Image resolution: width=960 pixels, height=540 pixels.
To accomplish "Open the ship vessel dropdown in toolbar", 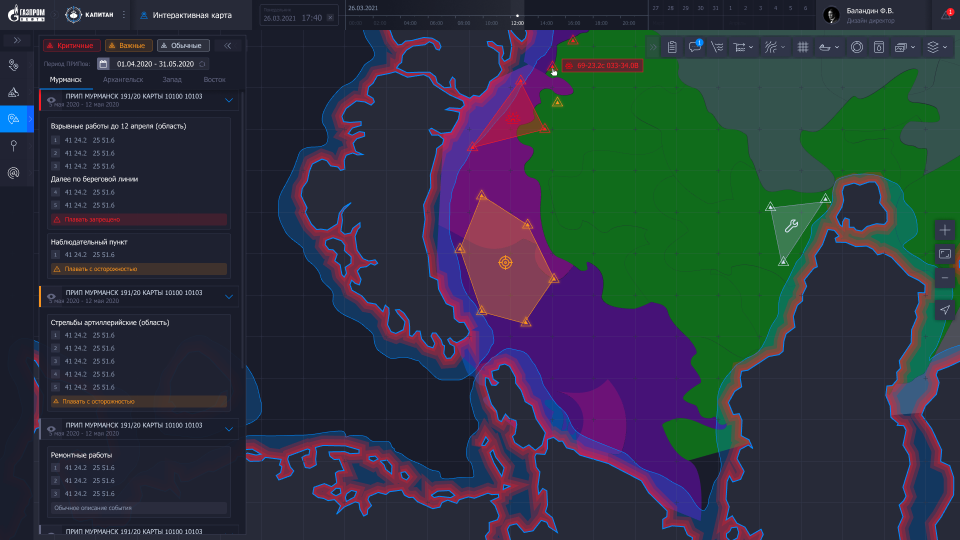I will (x=829, y=47).
